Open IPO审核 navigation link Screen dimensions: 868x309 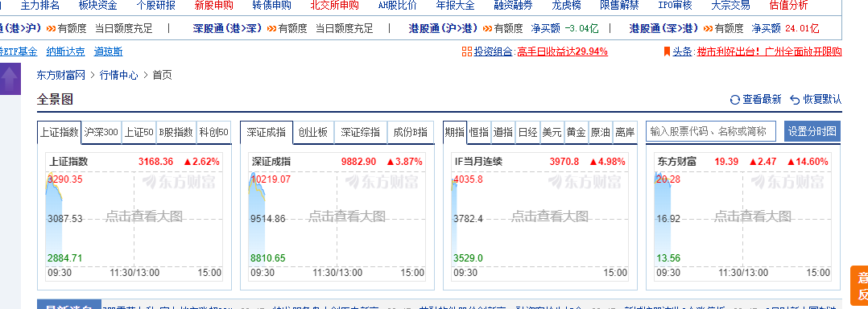click(675, 6)
